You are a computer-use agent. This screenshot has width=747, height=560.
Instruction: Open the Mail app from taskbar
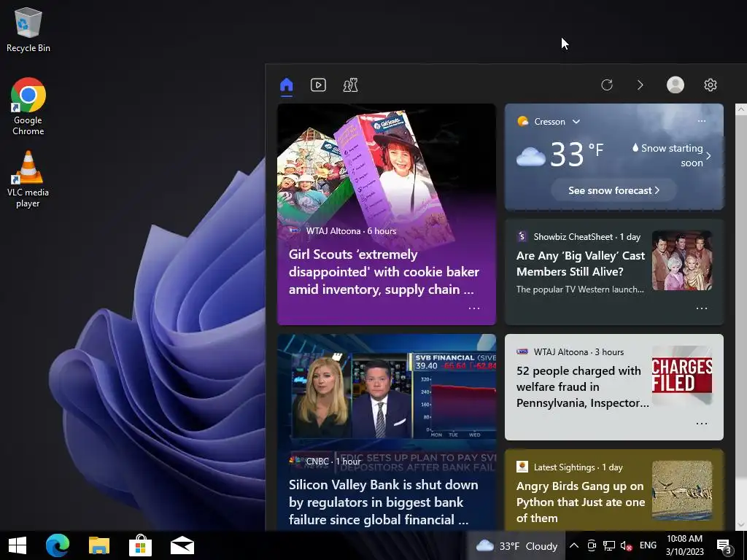pos(182,545)
